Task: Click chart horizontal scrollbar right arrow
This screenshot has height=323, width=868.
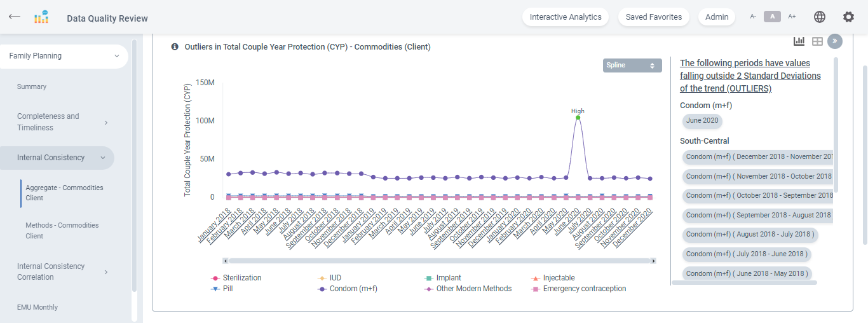Action: [x=654, y=261]
